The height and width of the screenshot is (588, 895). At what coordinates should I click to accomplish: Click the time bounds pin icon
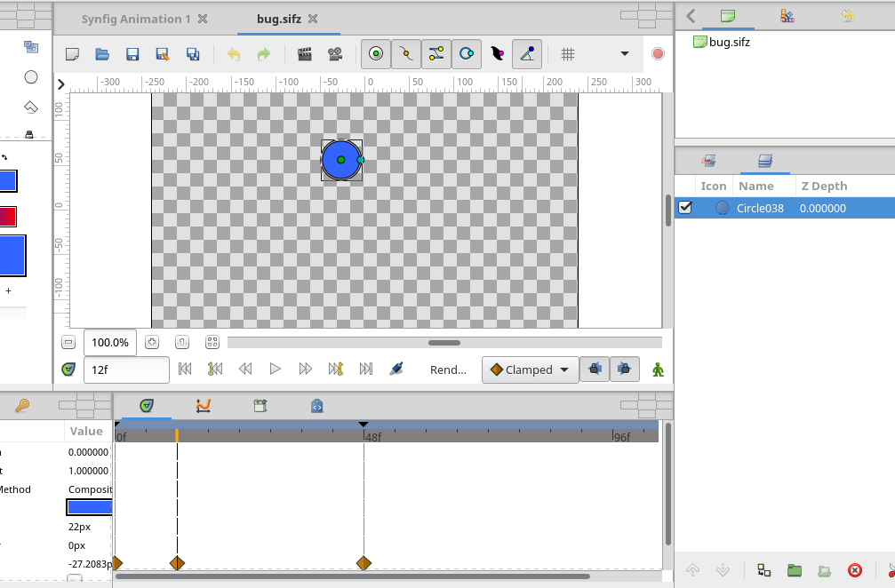coord(396,369)
